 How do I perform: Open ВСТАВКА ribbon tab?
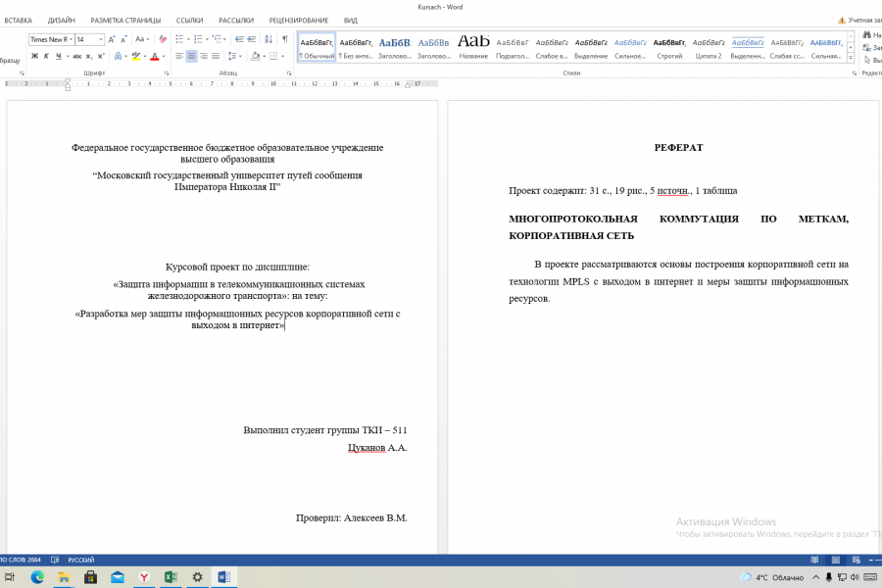click(18, 21)
